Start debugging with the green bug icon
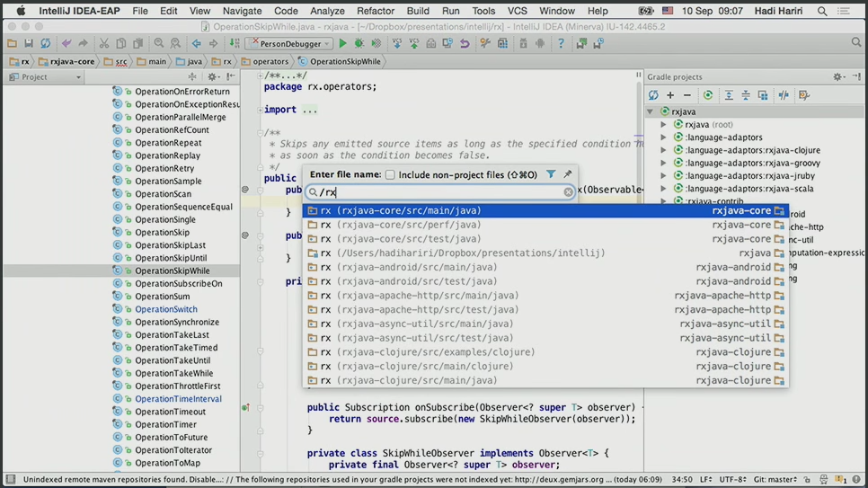Image resolution: width=868 pixels, height=488 pixels. point(359,43)
